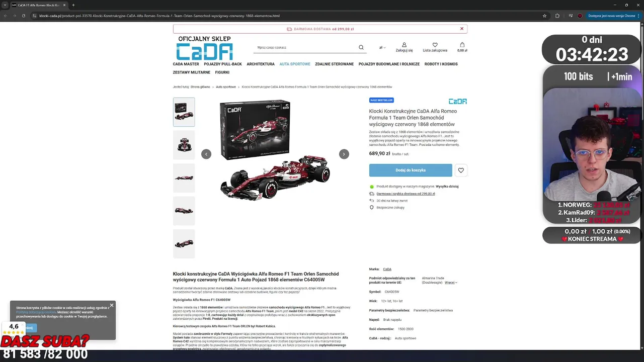Click the cookie policy link in notice

(x=36, y=312)
